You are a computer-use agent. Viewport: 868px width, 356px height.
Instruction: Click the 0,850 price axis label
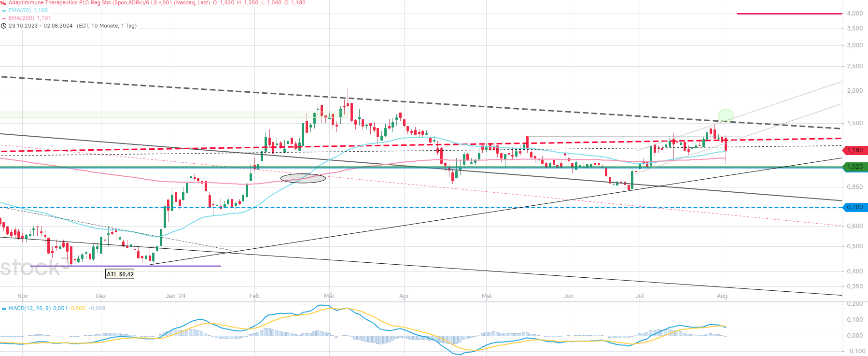coord(855,187)
